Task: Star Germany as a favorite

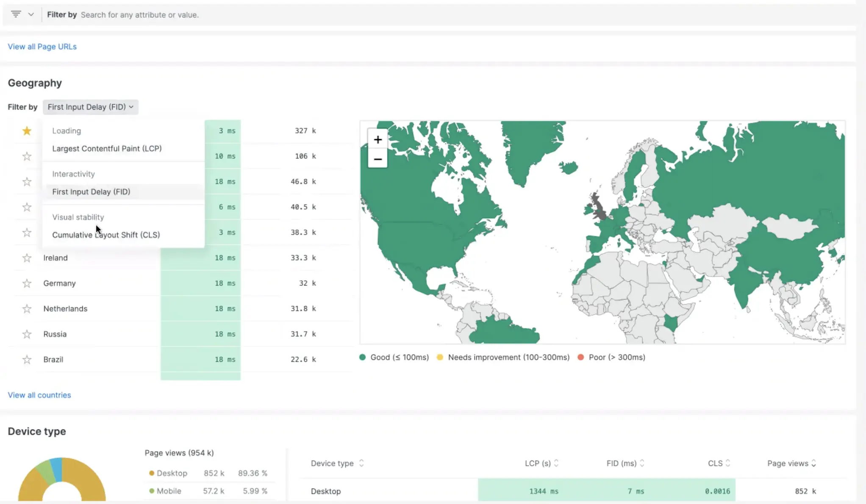Action: [27, 283]
